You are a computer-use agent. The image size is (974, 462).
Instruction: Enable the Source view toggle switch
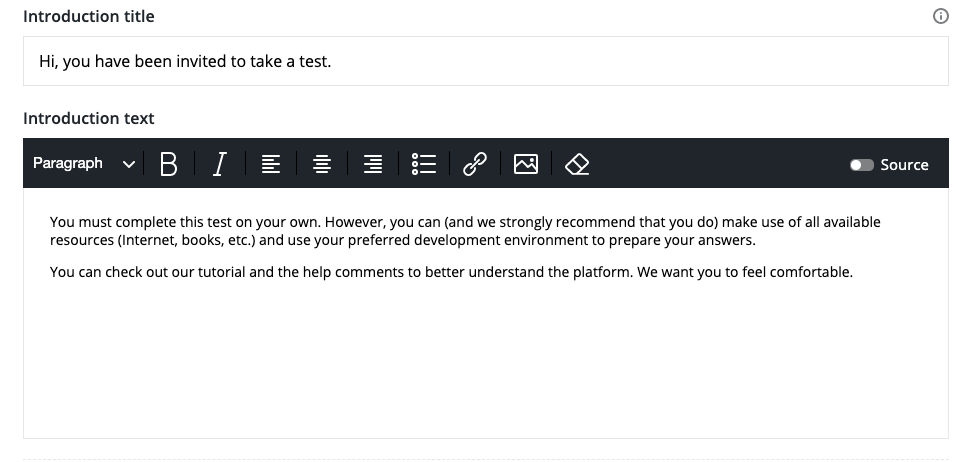tap(861, 165)
